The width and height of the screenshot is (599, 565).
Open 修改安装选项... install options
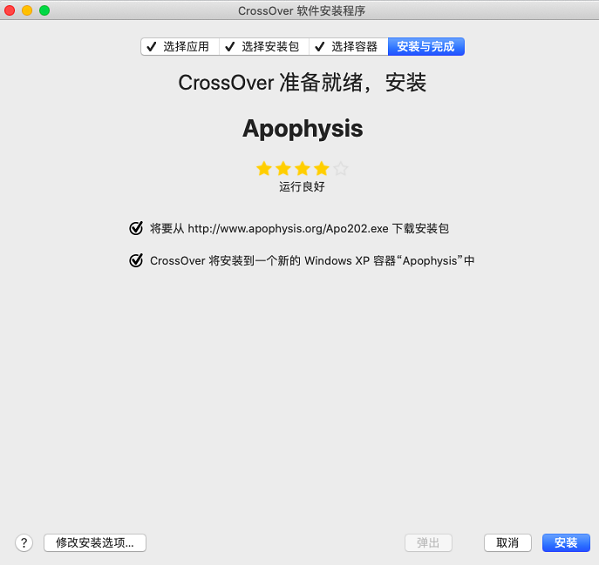point(95,542)
